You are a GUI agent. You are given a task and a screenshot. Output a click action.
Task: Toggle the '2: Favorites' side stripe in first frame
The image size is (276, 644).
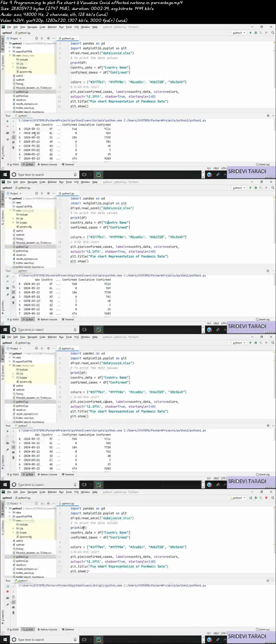click(x=3, y=153)
